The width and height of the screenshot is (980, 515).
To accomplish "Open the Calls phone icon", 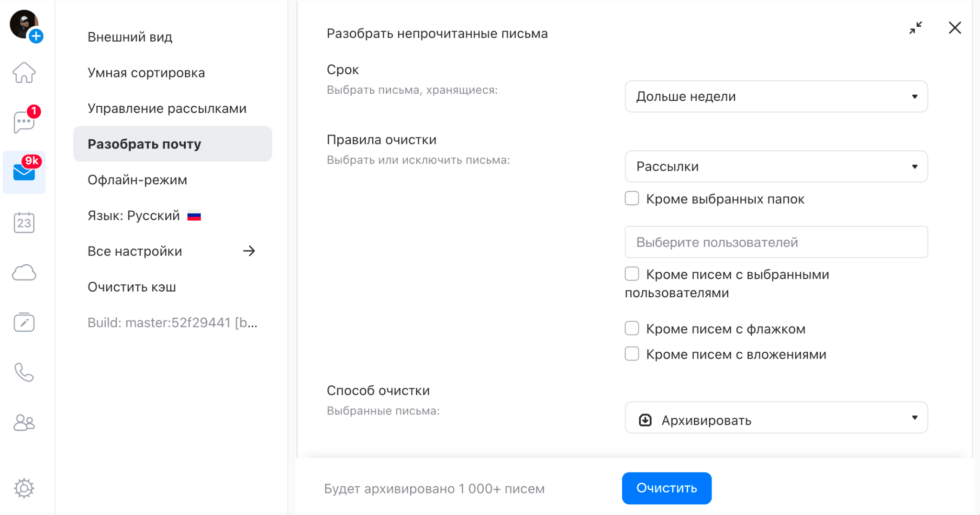I will click(x=24, y=372).
